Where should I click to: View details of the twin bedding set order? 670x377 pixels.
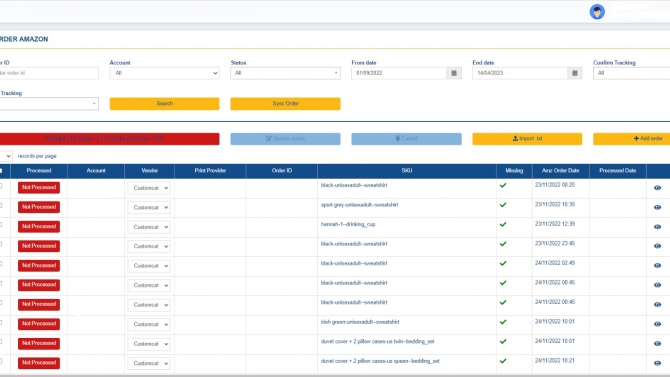click(657, 344)
